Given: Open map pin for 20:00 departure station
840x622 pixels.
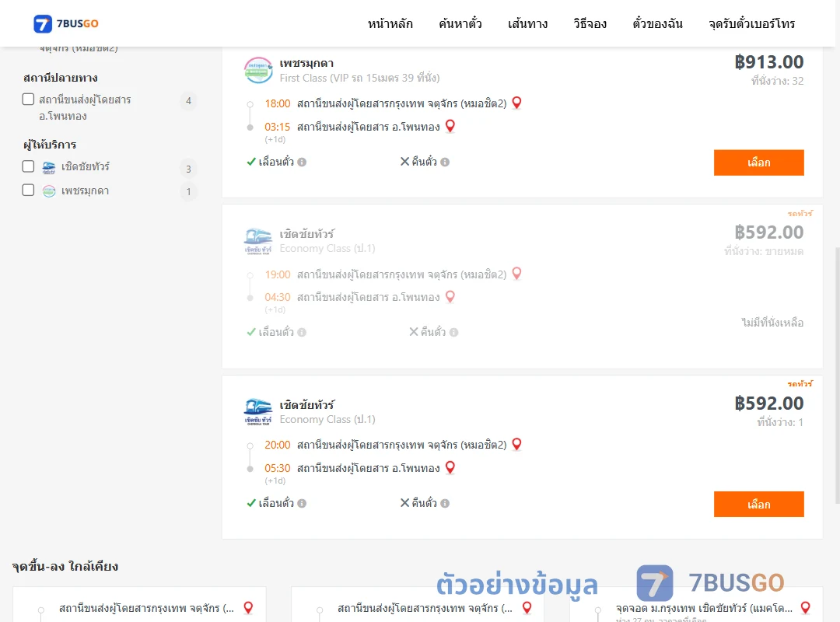Looking at the screenshot, I should point(516,444).
